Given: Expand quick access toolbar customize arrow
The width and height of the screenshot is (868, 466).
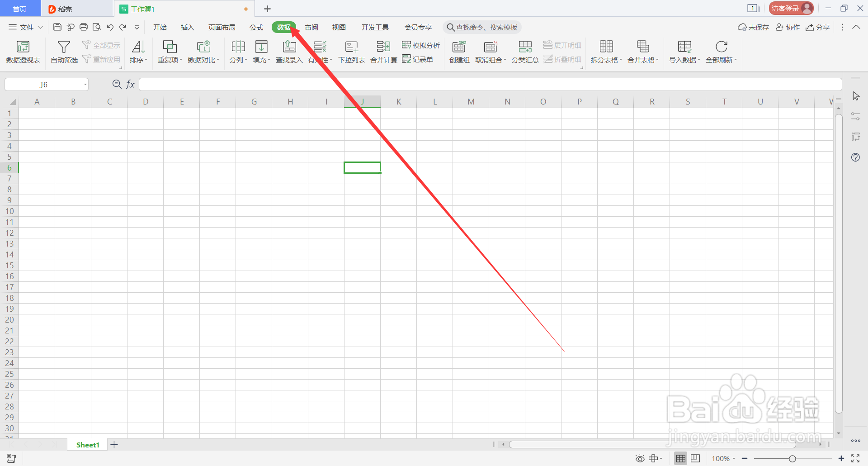Looking at the screenshot, I should tap(137, 27).
